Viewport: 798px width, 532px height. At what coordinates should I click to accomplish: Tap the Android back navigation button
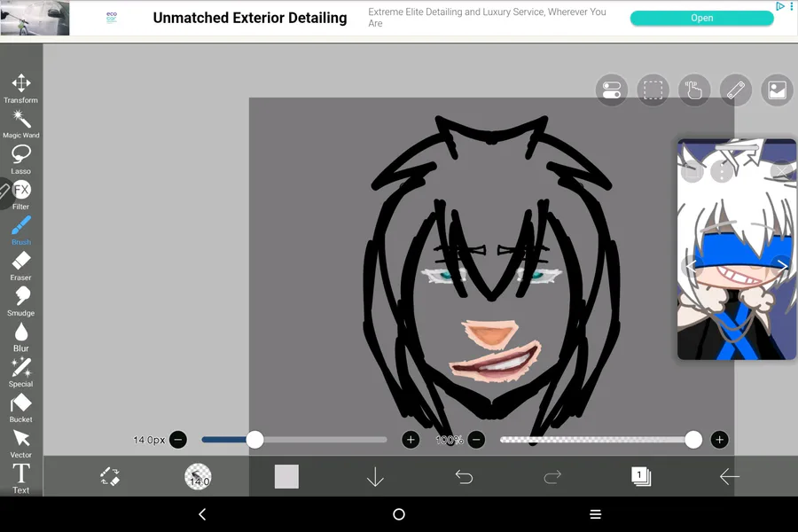[x=202, y=514]
